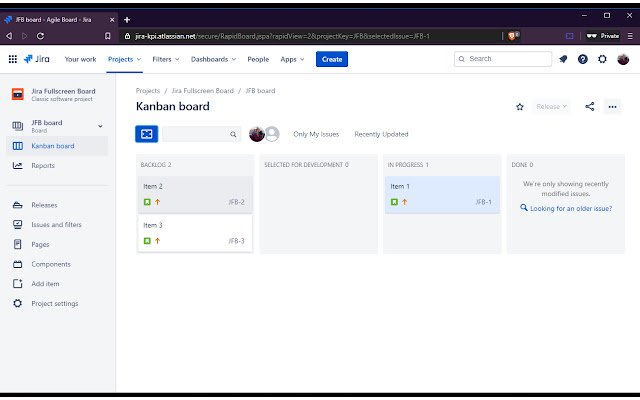This screenshot has height=400, width=640.
Task: Click the Issues and filters icon
Action: click(x=18, y=224)
